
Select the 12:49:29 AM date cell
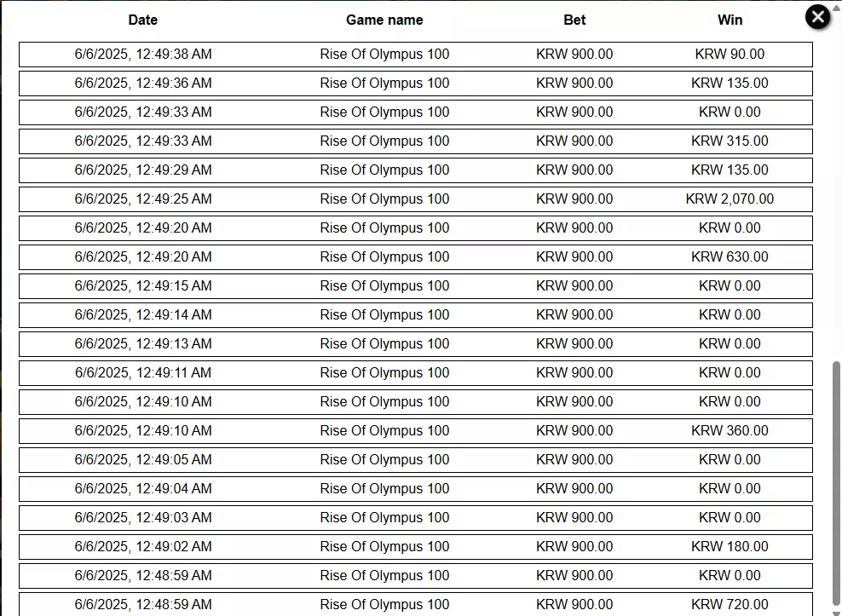click(x=143, y=170)
